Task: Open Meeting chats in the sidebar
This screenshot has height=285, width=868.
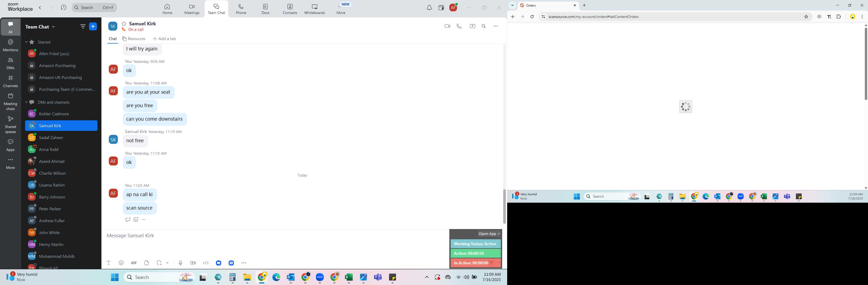Action: pos(11,102)
